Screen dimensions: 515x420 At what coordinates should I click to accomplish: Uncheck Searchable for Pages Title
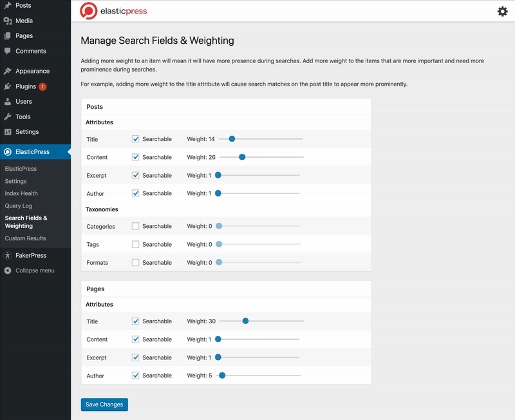click(135, 321)
